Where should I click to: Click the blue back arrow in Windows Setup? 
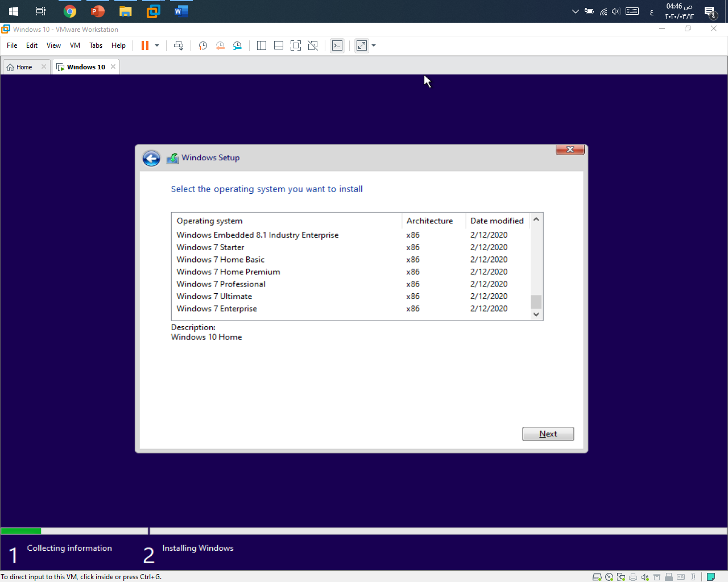coord(151,158)
